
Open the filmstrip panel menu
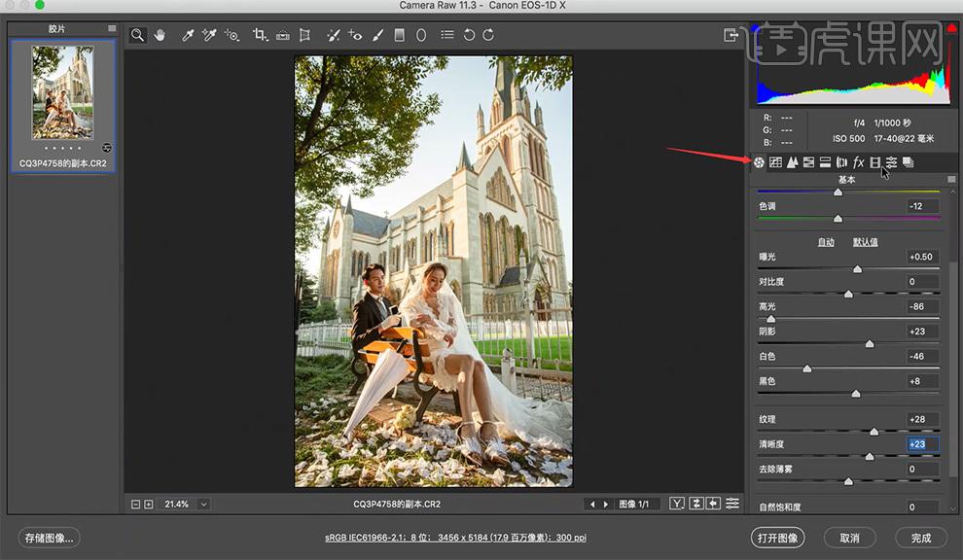click(x=112, y=29)
